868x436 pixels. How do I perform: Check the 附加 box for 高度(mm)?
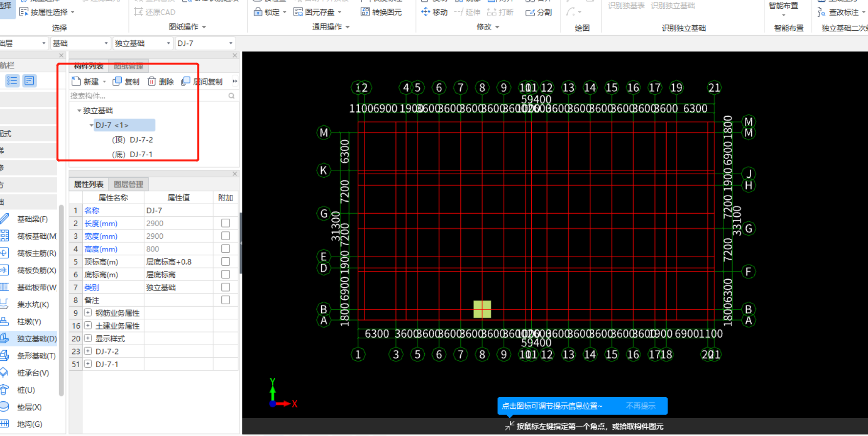tap(225, 249)
